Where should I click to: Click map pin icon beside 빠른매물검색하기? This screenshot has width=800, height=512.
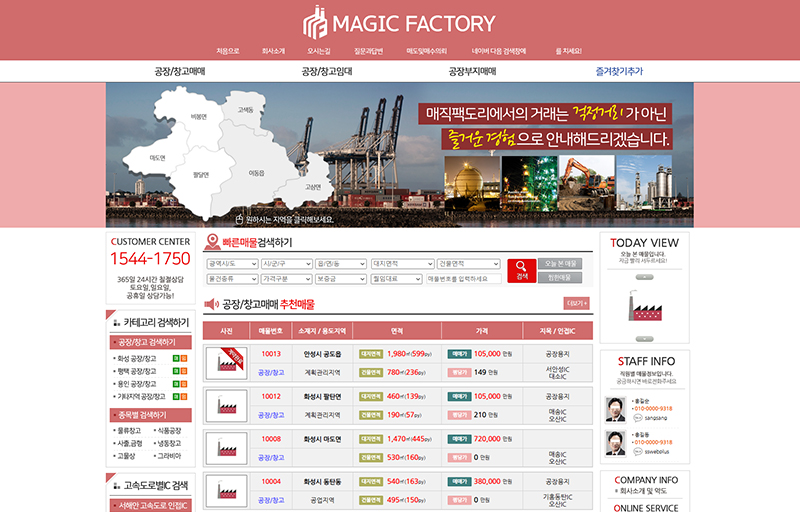tap(212, 242)
